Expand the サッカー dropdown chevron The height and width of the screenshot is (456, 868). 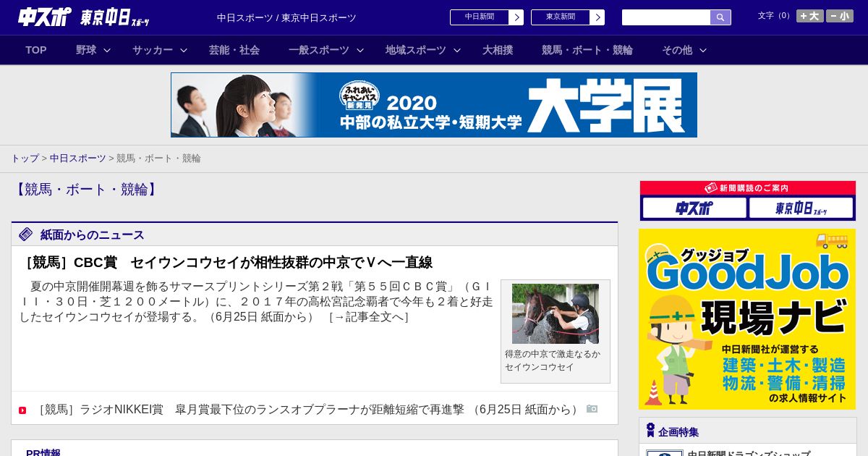point(184,51)
